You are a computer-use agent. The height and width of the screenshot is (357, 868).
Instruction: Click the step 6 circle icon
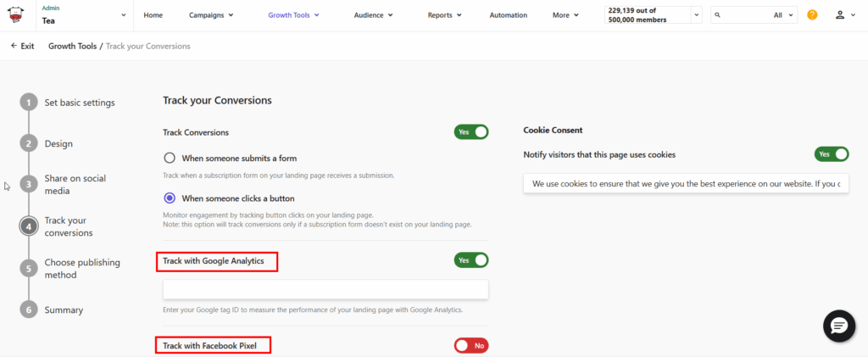[29, 310]
